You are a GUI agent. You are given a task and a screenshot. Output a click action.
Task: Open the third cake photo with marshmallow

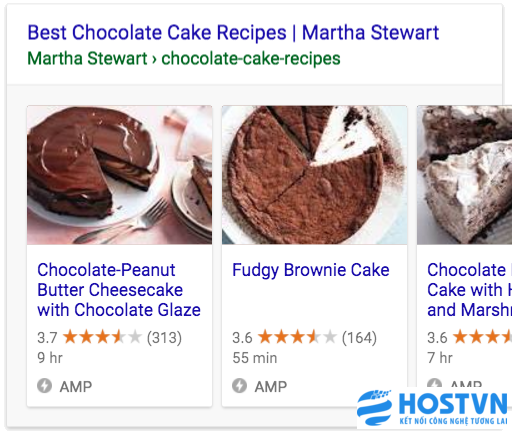coord(464,175)
